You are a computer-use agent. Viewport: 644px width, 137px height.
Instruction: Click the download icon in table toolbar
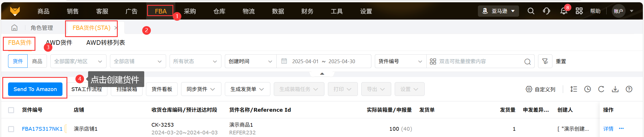[615, 89]
